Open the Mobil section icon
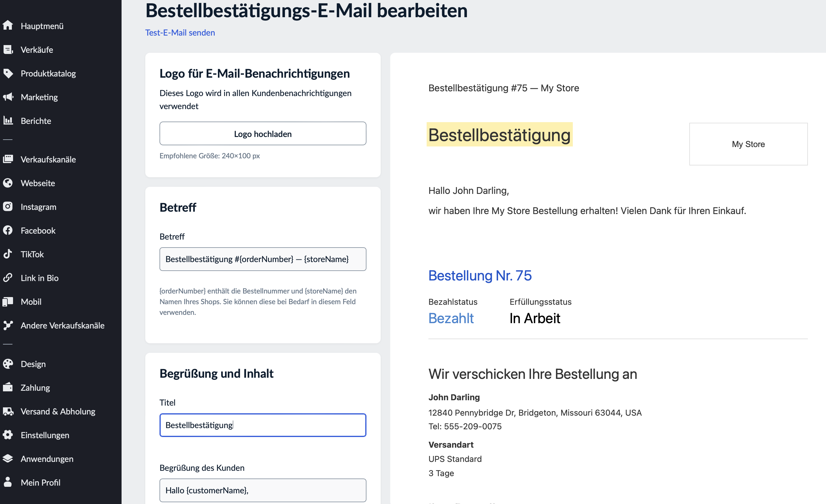This screenshot has height=504, width=826. point(8,301)
